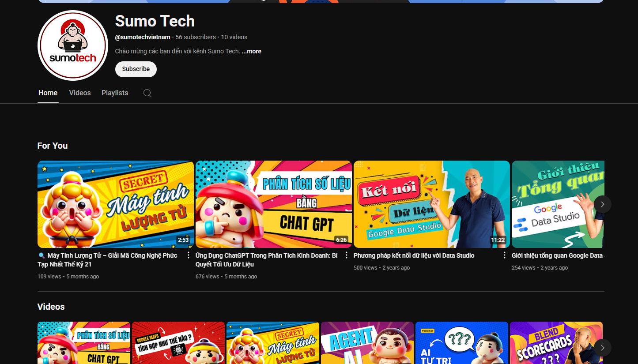The image size is (638, 364).
Task: Play the Máy tính lượng tử thumbnail in For You
Action: point(116,204)
